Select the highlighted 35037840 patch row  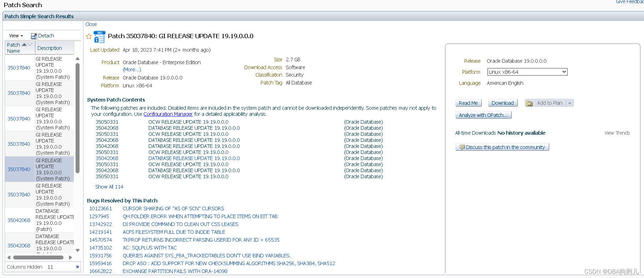click(39, 169)
